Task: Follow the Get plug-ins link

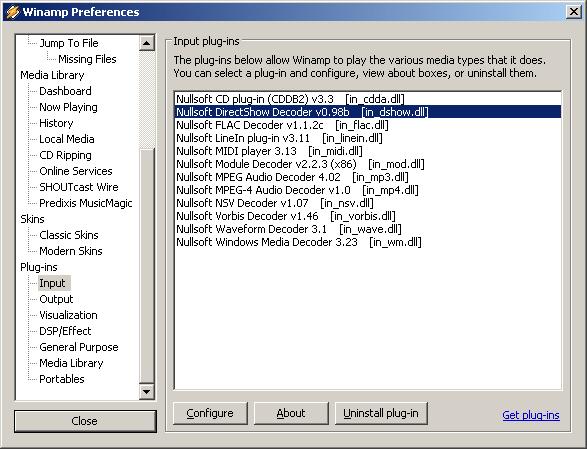Action: tap(531, 415)
